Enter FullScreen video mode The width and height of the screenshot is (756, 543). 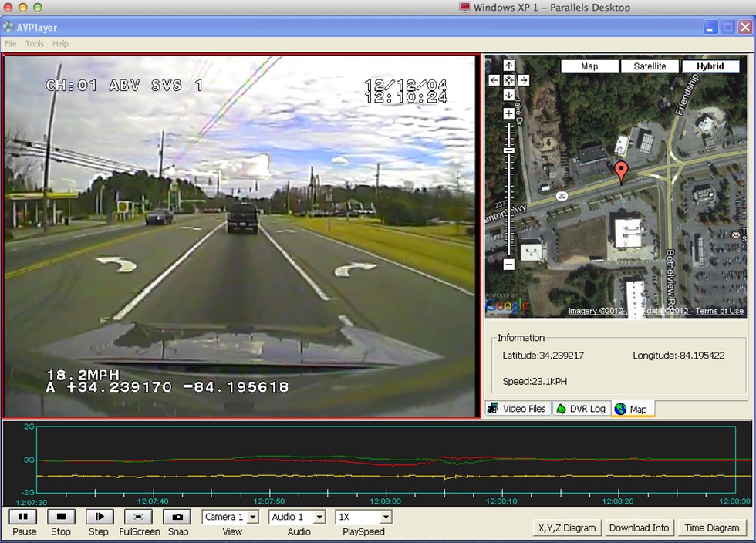tap(139, 517)
